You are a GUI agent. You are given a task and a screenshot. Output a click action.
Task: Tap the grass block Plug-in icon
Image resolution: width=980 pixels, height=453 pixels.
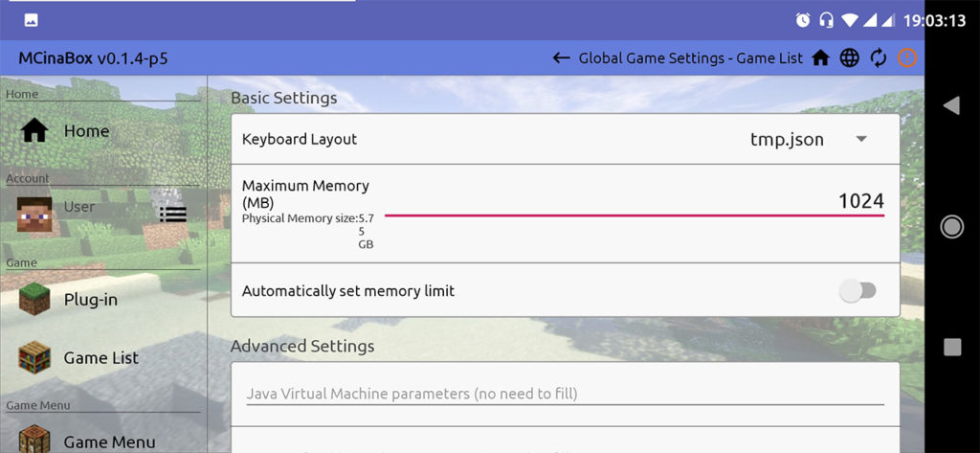(34, 300)
